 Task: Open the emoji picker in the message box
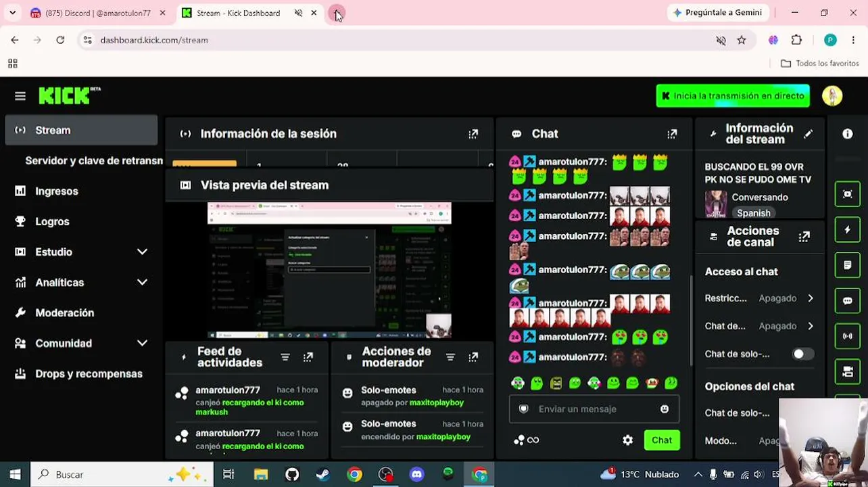[665, 409]
